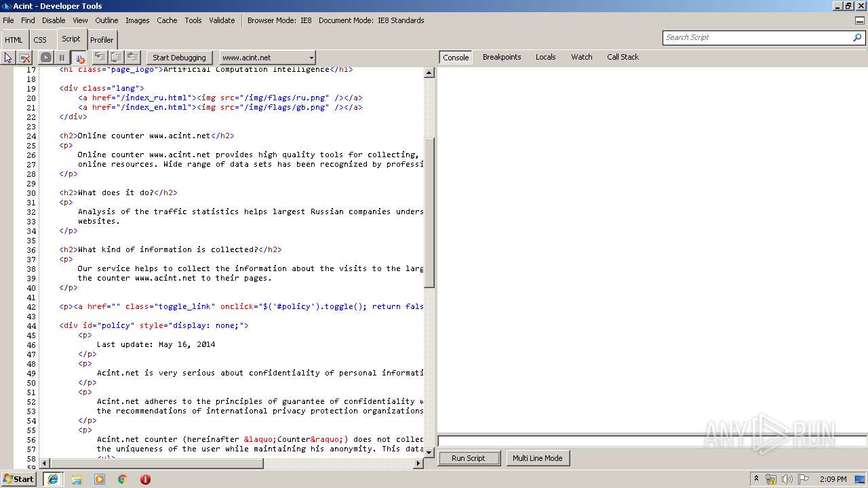Click breakpoint gutter at line 24
The height and width of the screenshot is (488, 868).
(x=7, y=136)
